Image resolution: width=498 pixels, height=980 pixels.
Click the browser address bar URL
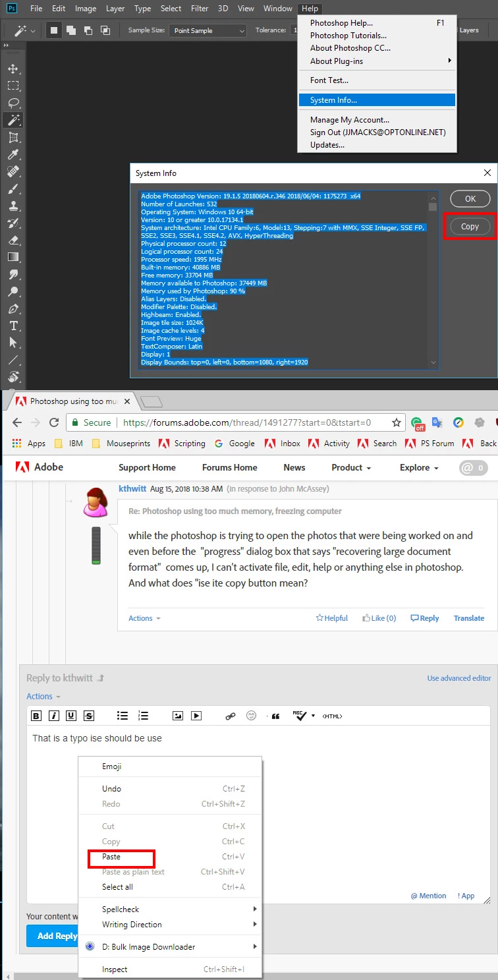coord(247,422)
